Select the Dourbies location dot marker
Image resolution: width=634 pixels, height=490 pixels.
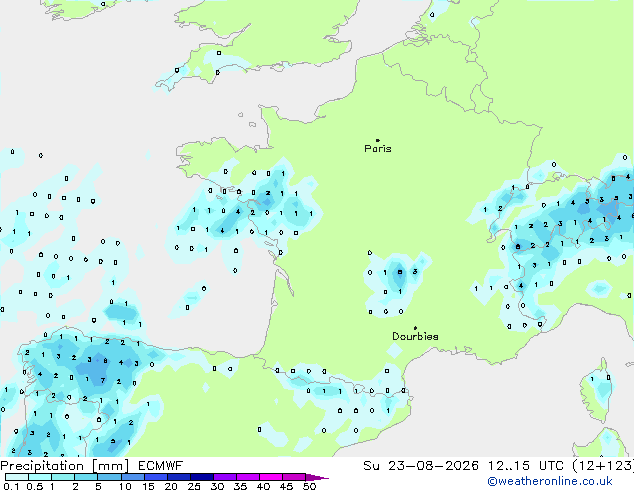point(415,328)
